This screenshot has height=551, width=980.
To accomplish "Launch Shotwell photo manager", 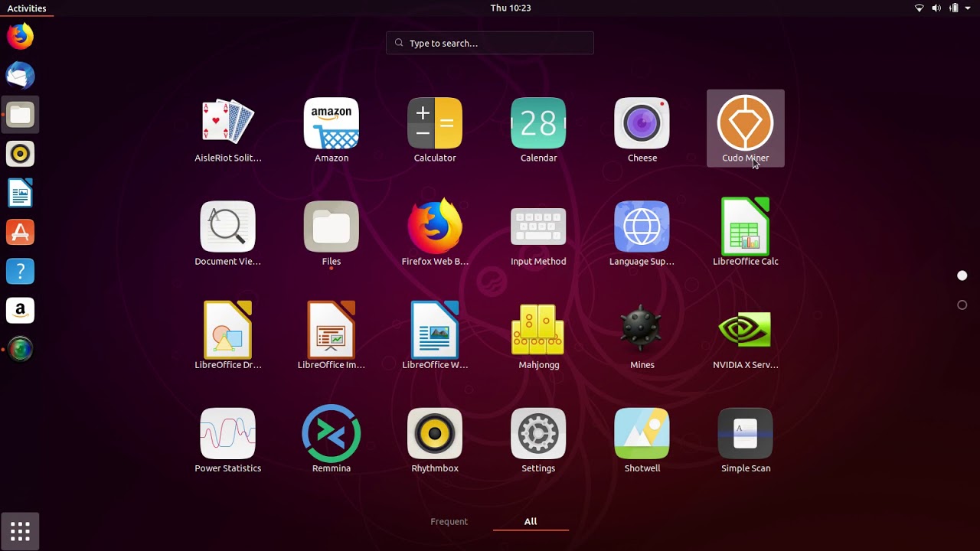I will tap(642, 439).
